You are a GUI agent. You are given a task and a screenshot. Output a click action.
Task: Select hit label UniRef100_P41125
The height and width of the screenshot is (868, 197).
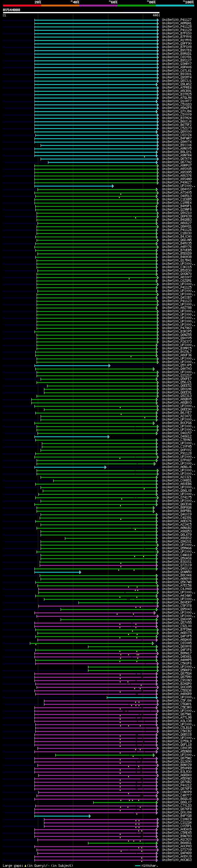click(177, 287)
